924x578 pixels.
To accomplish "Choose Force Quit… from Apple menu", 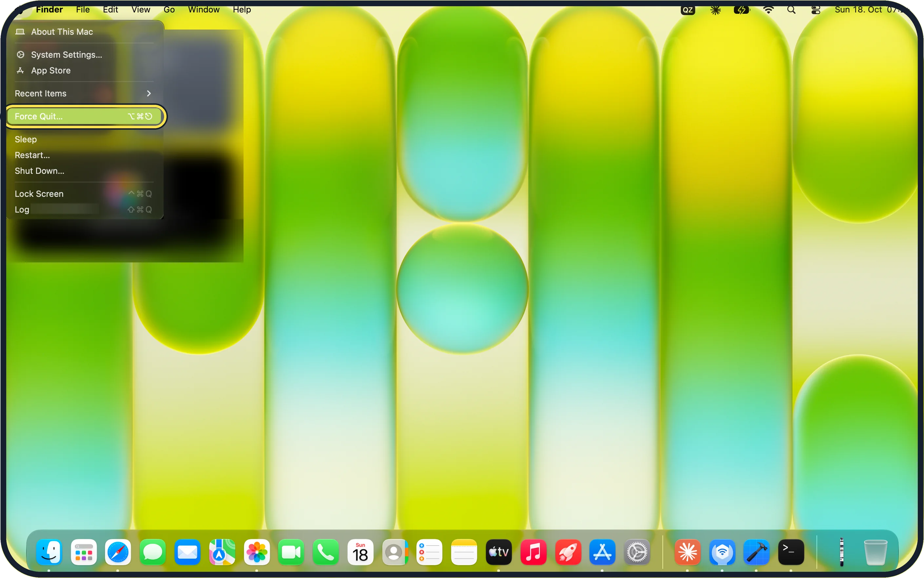I will 84,116.
